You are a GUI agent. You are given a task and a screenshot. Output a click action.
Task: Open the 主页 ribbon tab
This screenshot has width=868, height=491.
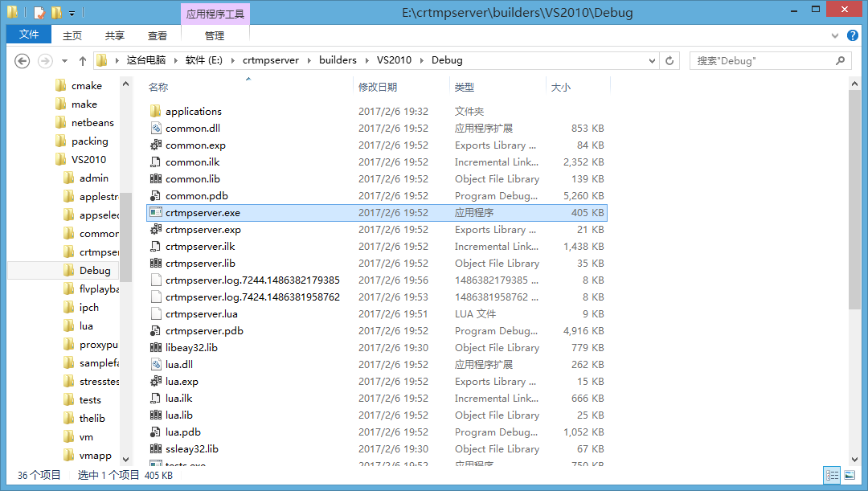click(72, 35)
